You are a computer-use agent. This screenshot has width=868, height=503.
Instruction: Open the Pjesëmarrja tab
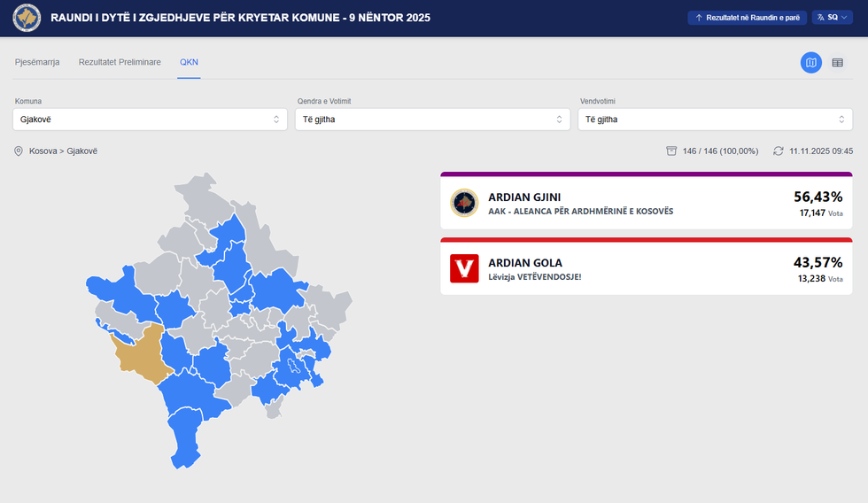(x=37, y=62)
